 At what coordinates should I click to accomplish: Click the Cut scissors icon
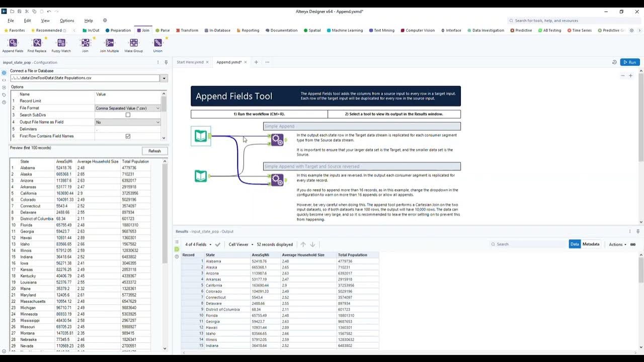[x=27, y=11]
